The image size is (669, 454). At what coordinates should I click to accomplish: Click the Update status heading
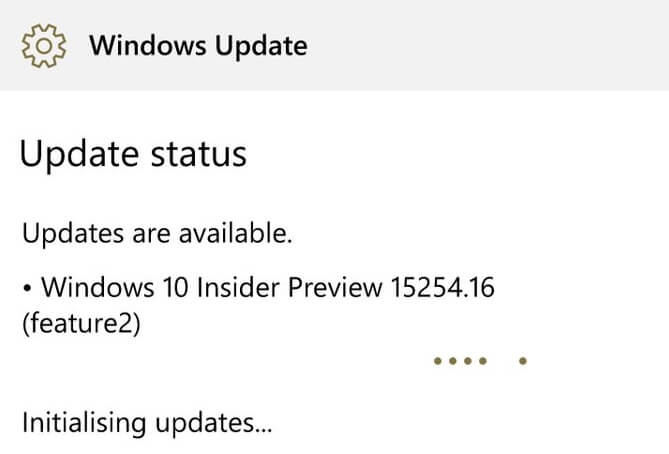[133, 154]
